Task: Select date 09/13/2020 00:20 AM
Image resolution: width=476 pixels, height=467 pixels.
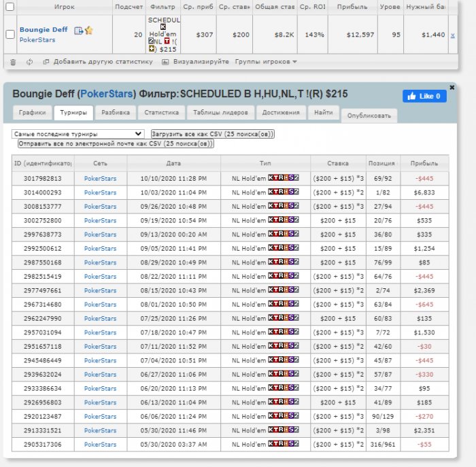Action: click(173, 235)
